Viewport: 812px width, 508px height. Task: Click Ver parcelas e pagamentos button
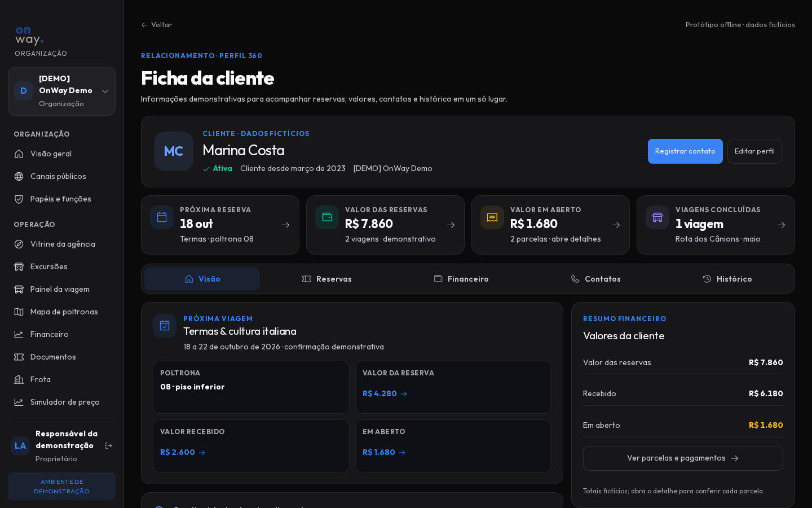pos(683,458)
